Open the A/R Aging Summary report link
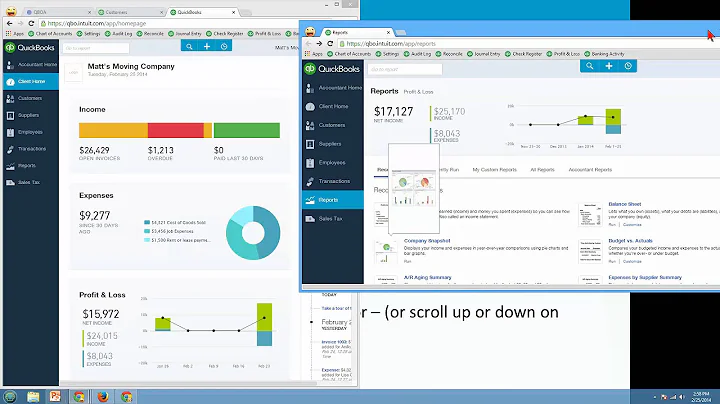Image resolution: width=720 pixels, height=404 pixels. coord(428,277)
